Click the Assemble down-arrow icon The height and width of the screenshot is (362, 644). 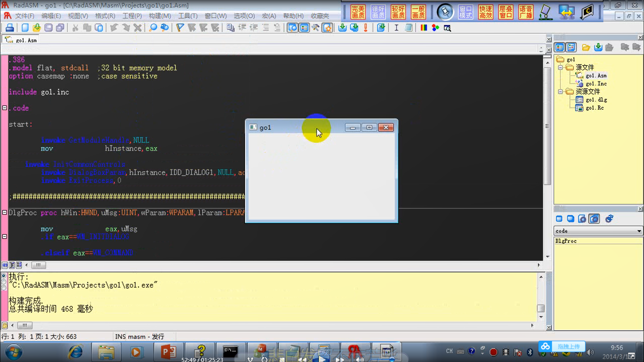click(x=342, y=28)
